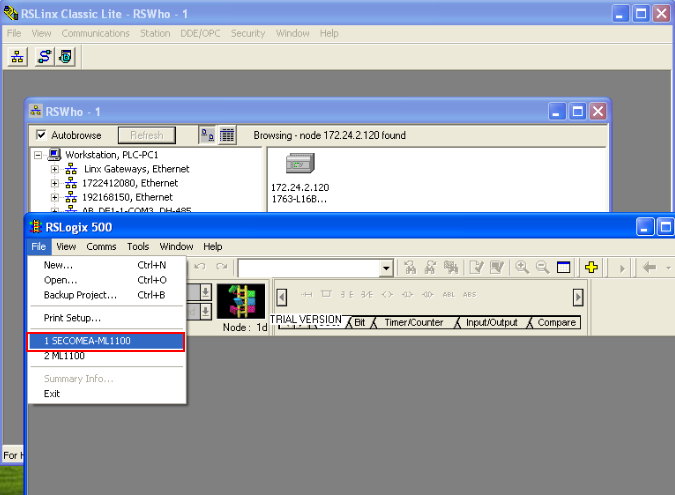
Task: Click the Undo arrow in RSLogix toolbar
Action: pyautogui.click(x=200, y=267)
